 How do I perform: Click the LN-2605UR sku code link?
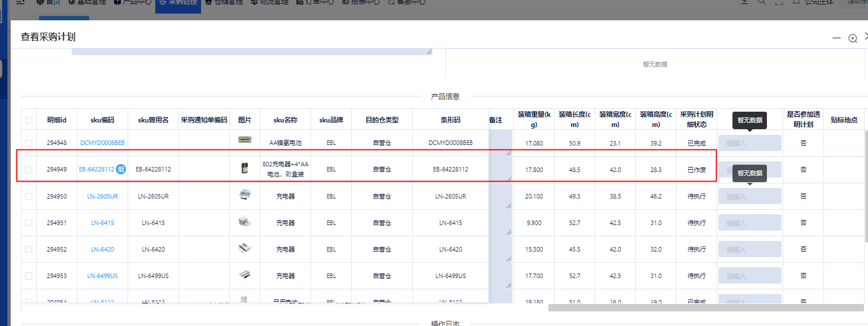pos(102,196)
